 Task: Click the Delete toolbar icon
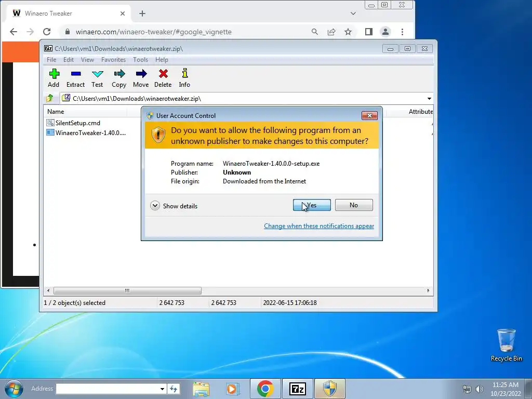click(x=163, y=78)
